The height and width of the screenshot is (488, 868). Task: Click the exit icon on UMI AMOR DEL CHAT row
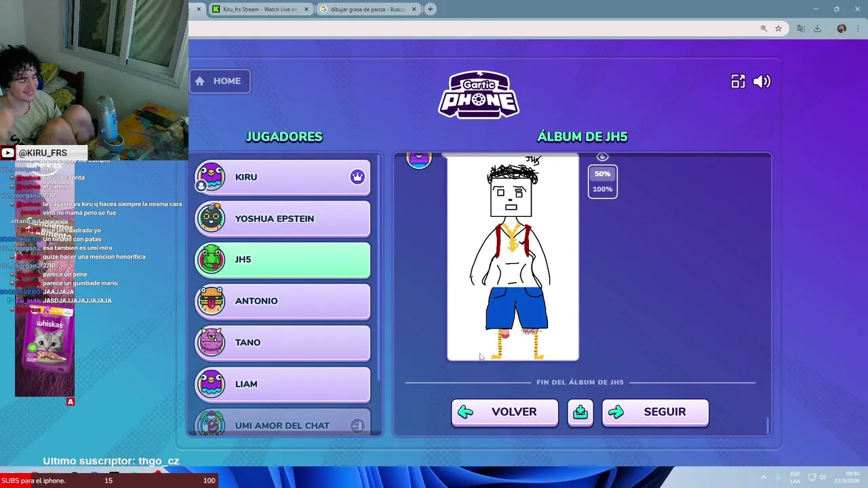click(x=357, y=426)
